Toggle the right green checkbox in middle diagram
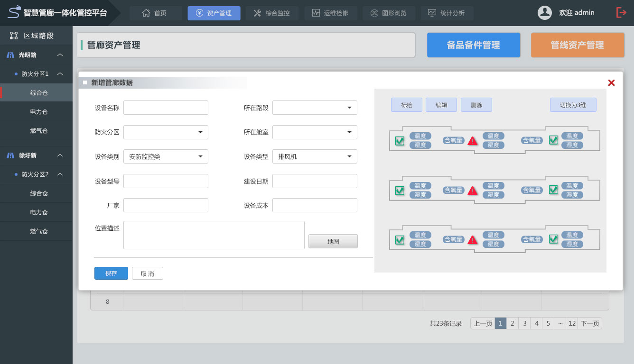This screenshot has height=364, width=634. click(x=553, y=190)
